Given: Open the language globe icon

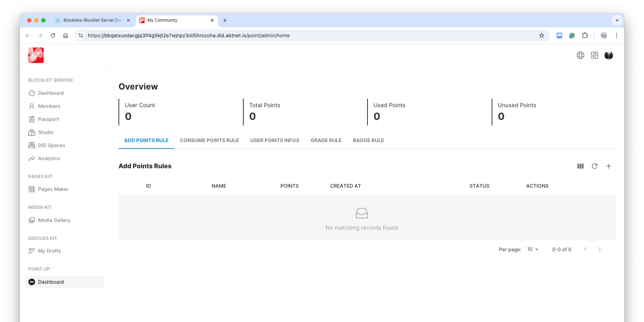Looking at the screenshot, I should pyautogui.click(x=580, y=55).
